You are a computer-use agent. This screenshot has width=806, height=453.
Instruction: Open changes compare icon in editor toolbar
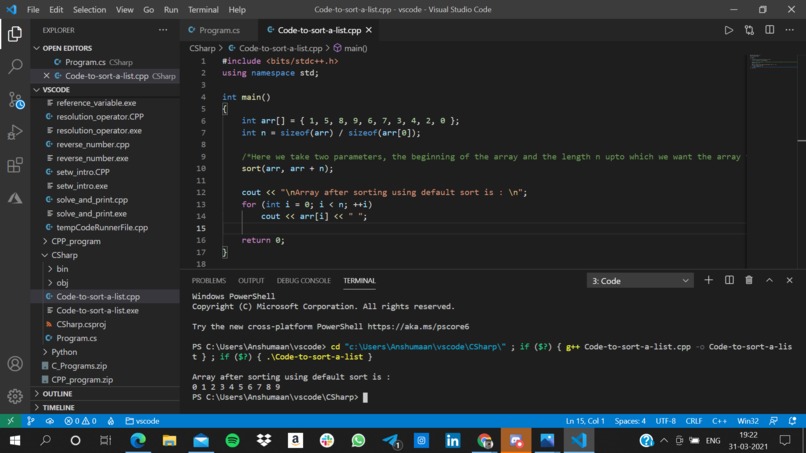[x=749, y=30]
